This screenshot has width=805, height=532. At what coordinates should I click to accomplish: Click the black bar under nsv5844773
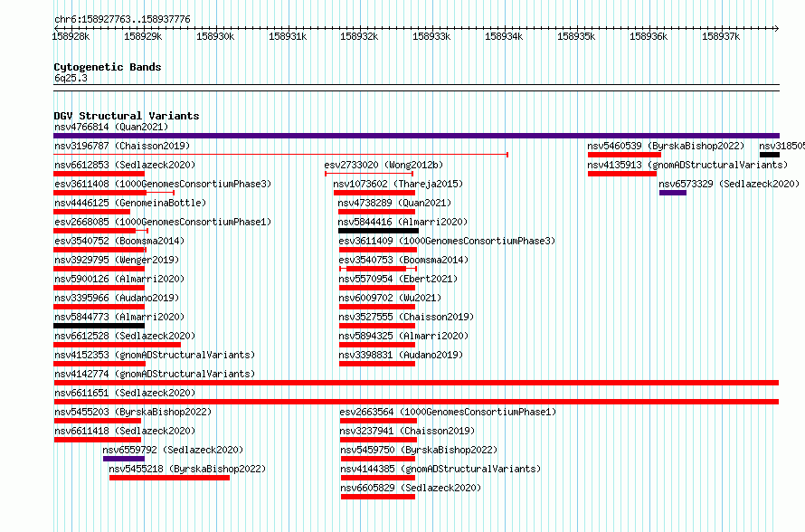(x=99, y=326)
